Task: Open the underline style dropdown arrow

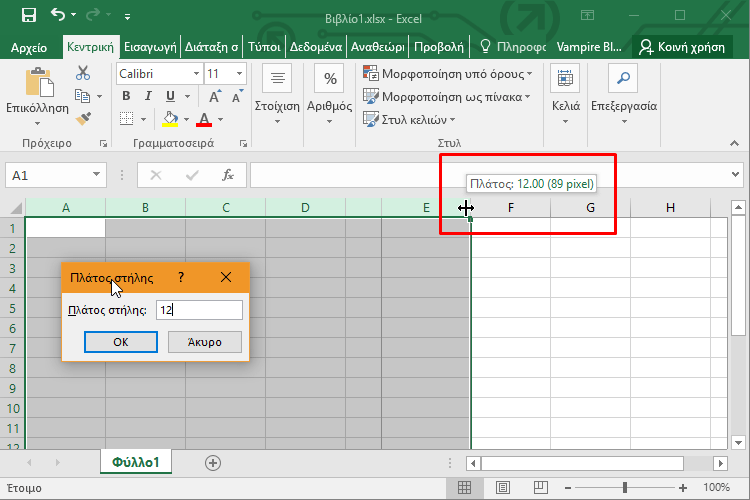Action: (188, 97)
